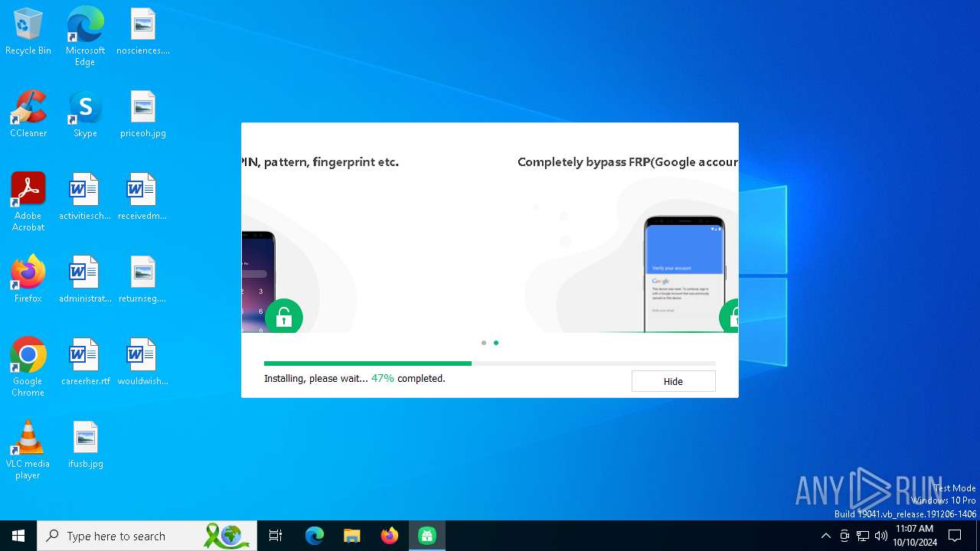Click the meet-now tray icon
This screenshot has height=551, width=980.
[x=844, y=536]
